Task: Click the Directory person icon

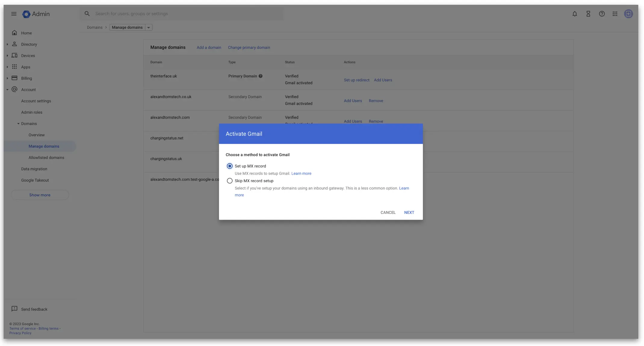Action: click(14, 44)
